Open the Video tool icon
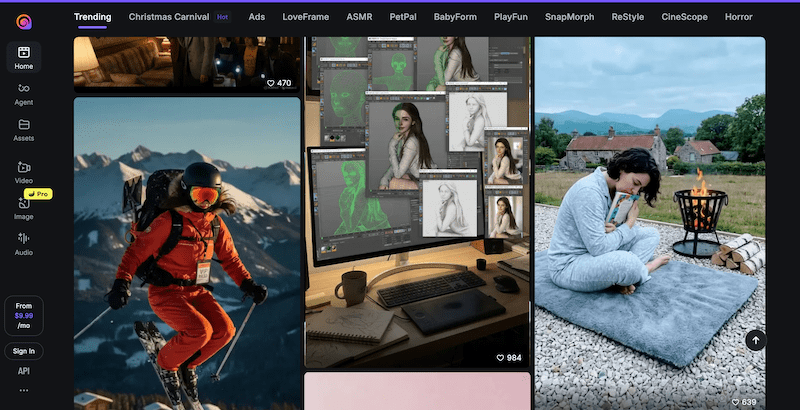This screenshot has height=410, width=800. click(x=23, y=172)
